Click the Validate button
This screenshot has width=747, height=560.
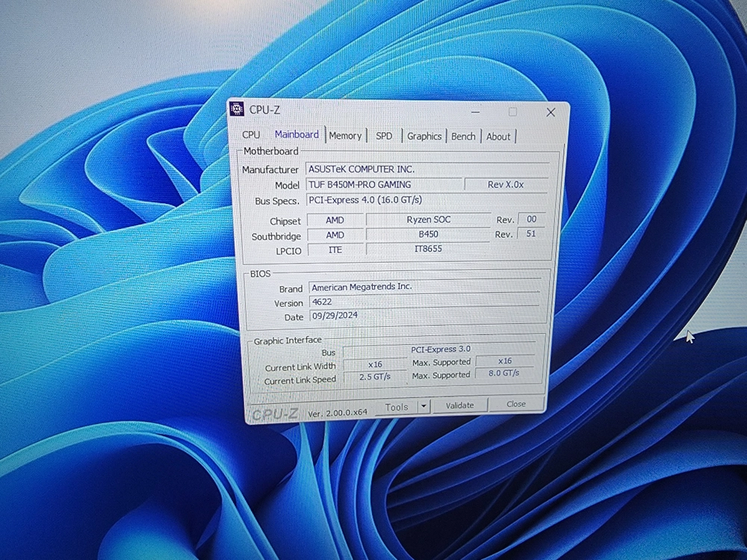tap(459, 405)
